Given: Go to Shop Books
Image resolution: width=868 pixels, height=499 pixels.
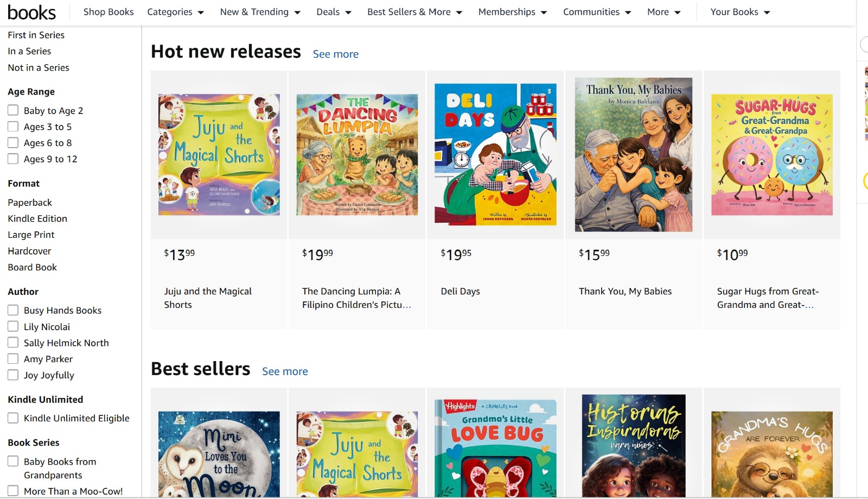Looking at the screenshot, I should tap(108, 12).
